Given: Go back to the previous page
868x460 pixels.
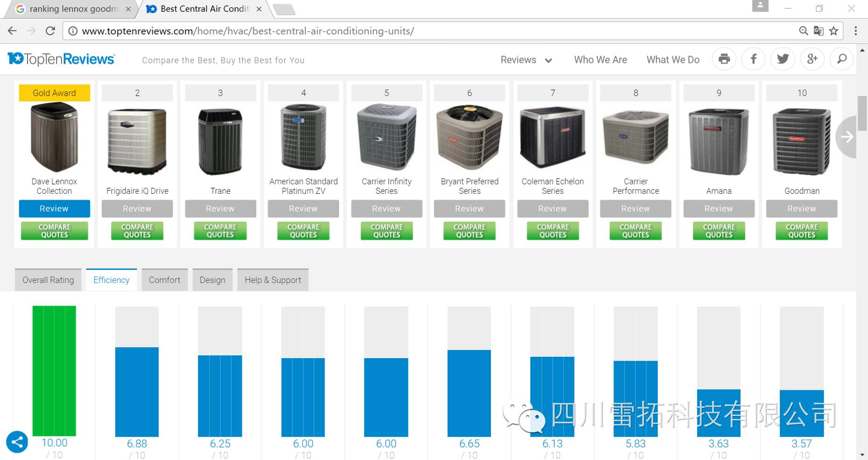Looking at the screenshot, I should click(x=13, y=31).
